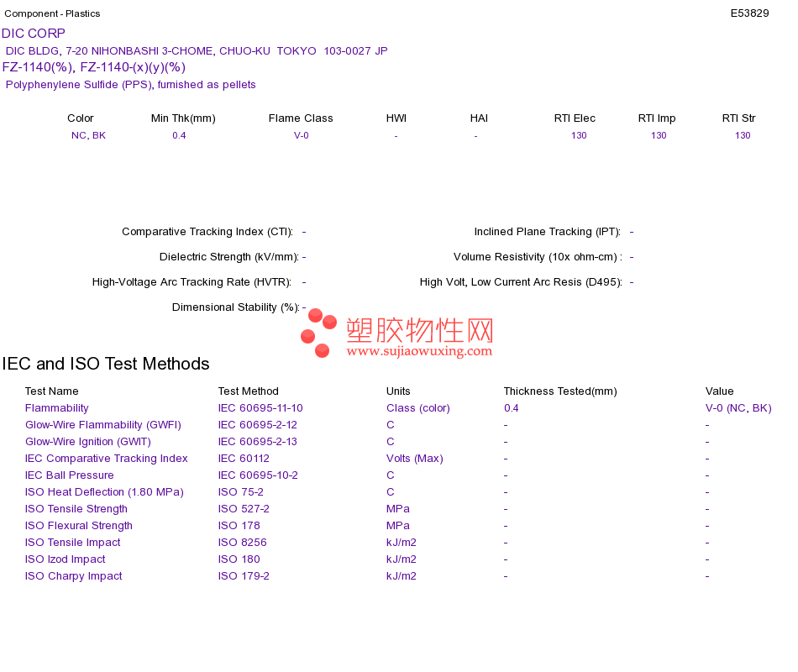
Task: Select the FZ-1140(%) material designation text
Action: 39,67
